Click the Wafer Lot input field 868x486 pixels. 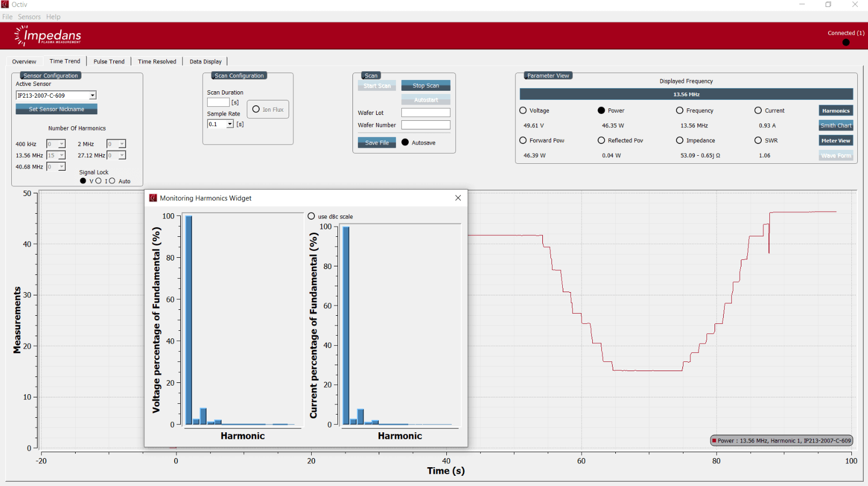coord(425,113)
